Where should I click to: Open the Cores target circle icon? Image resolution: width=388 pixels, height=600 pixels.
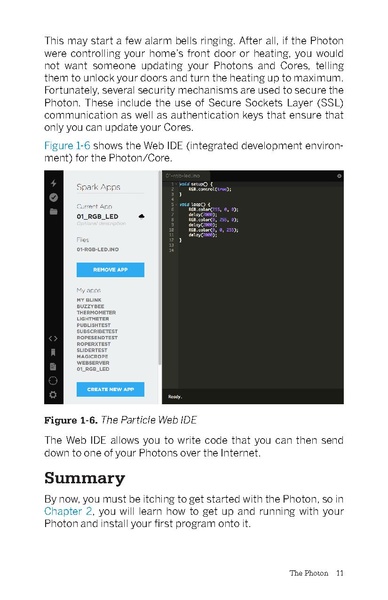click(53, 380)
